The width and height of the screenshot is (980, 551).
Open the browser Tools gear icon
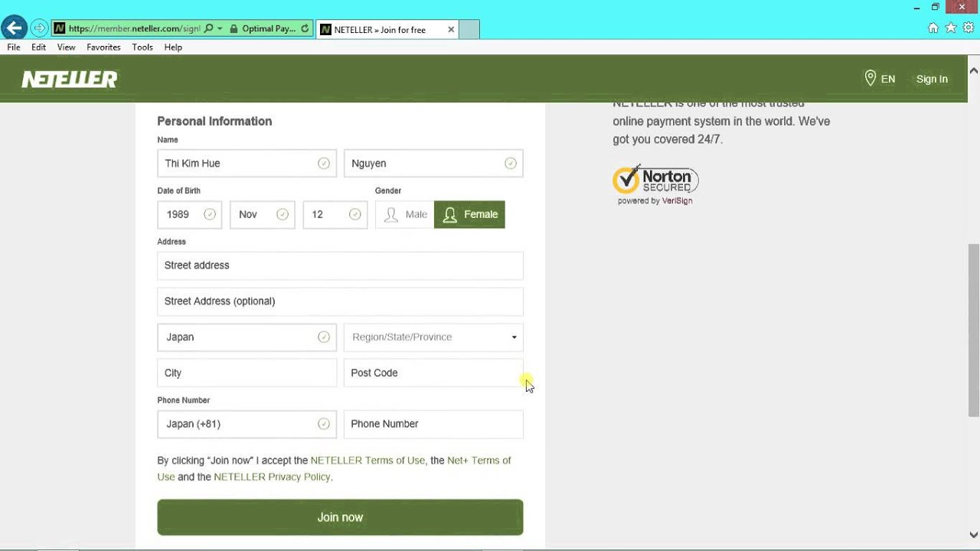point(969,28)
